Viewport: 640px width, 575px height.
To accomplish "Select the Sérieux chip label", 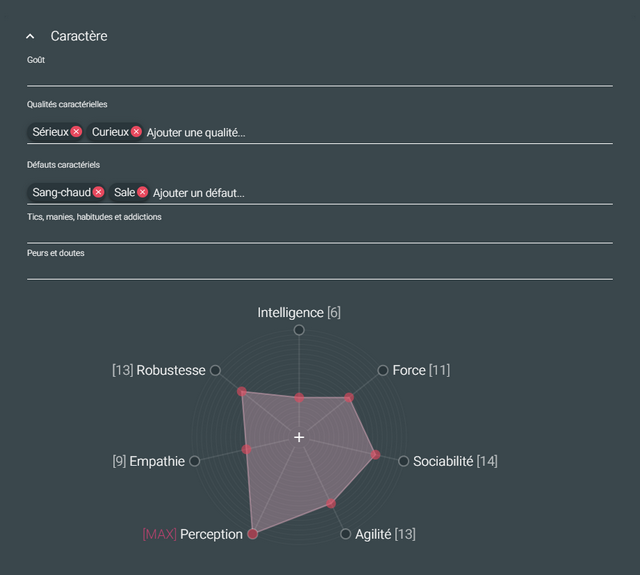I will 50,132.
